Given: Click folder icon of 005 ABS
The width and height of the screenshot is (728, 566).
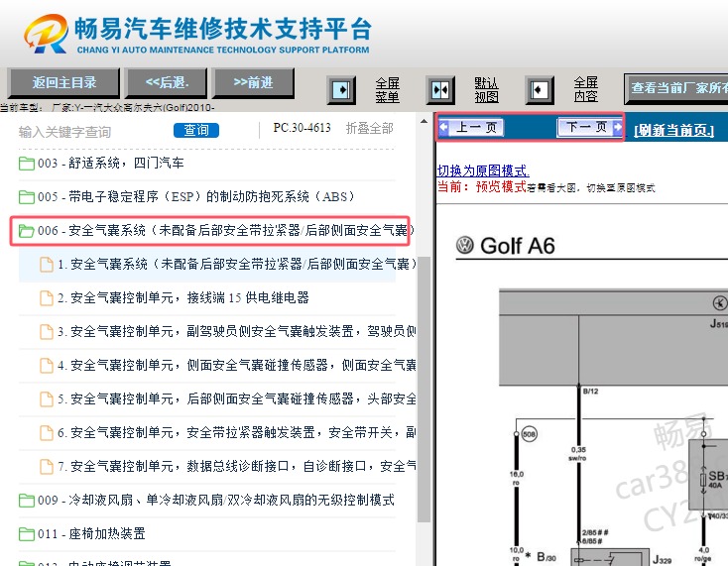Looking at the screenshot, I should click(x=27, y=196).
